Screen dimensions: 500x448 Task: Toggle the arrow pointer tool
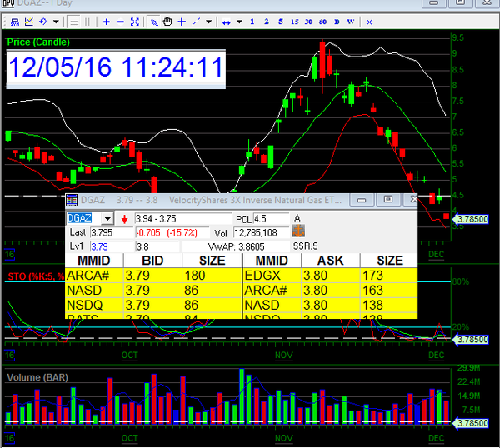pyautogui.click(x=152, y=22)
